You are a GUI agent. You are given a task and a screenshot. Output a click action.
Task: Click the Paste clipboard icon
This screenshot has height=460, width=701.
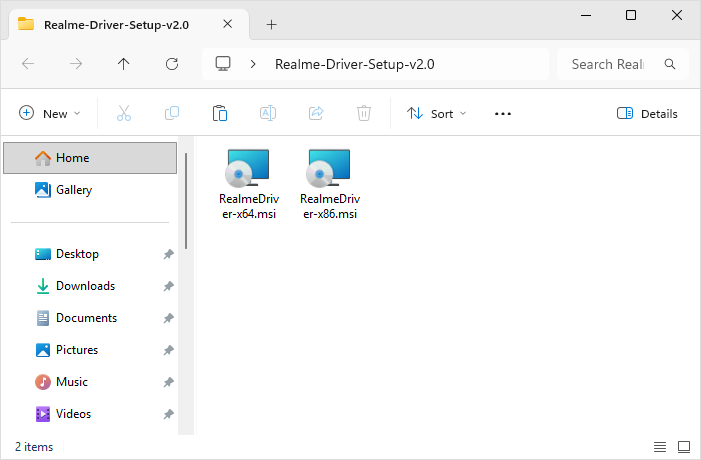[220, 114]
